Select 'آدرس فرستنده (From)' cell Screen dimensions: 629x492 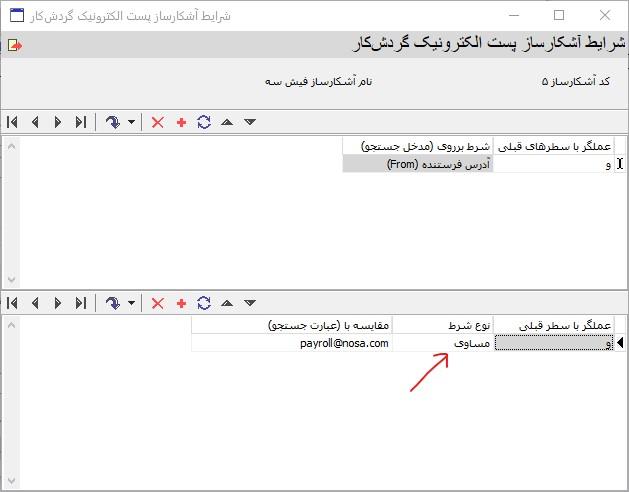418,164
